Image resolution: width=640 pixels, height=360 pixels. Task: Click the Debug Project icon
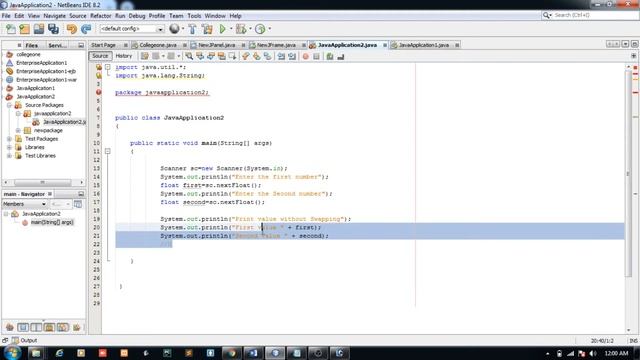click(x=240, y=29)
